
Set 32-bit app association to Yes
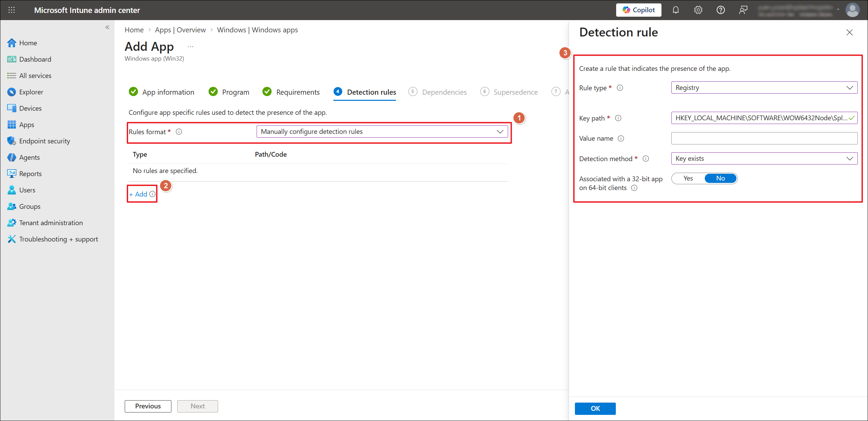(688, 178)
